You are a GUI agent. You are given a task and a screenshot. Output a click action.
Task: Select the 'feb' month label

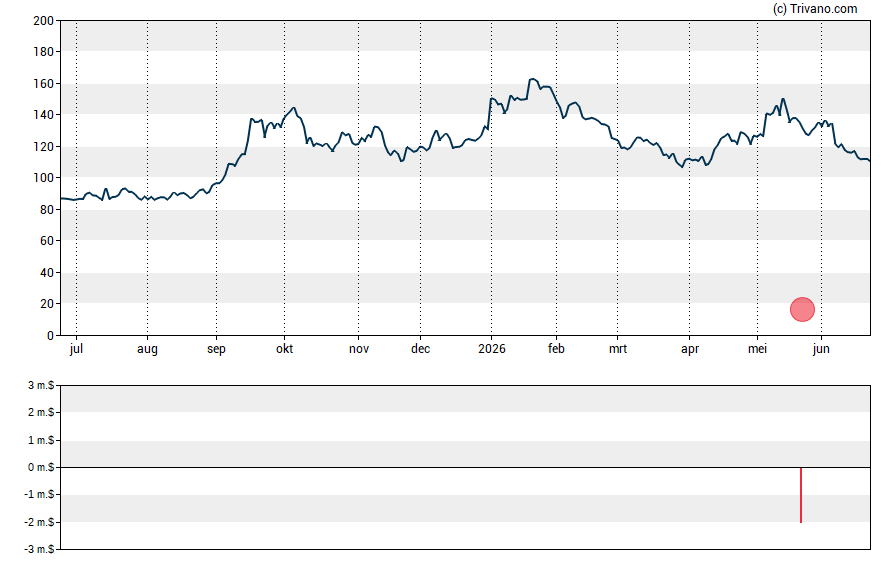point(556,349)
